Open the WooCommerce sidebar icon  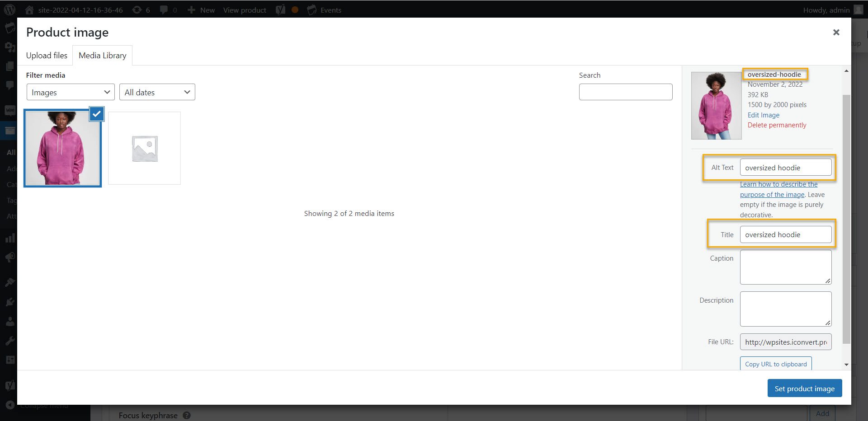pos(9,110)
